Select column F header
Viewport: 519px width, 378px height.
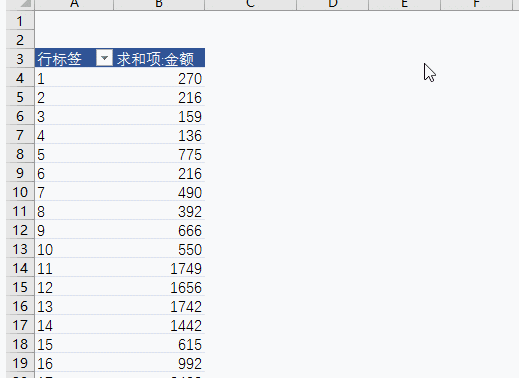click(477, 5)
